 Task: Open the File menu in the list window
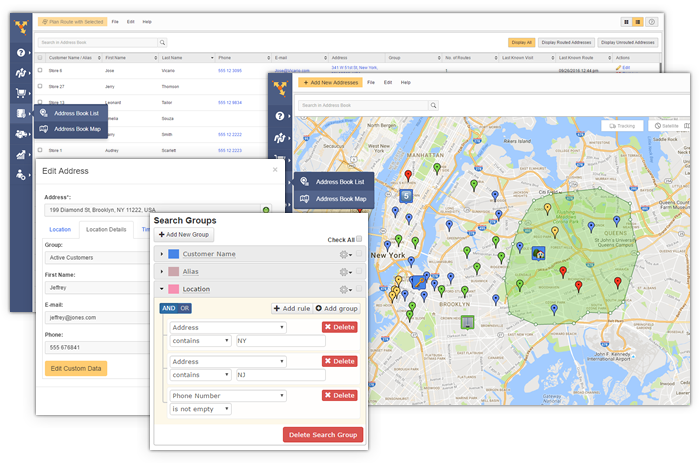pos(115,22)
